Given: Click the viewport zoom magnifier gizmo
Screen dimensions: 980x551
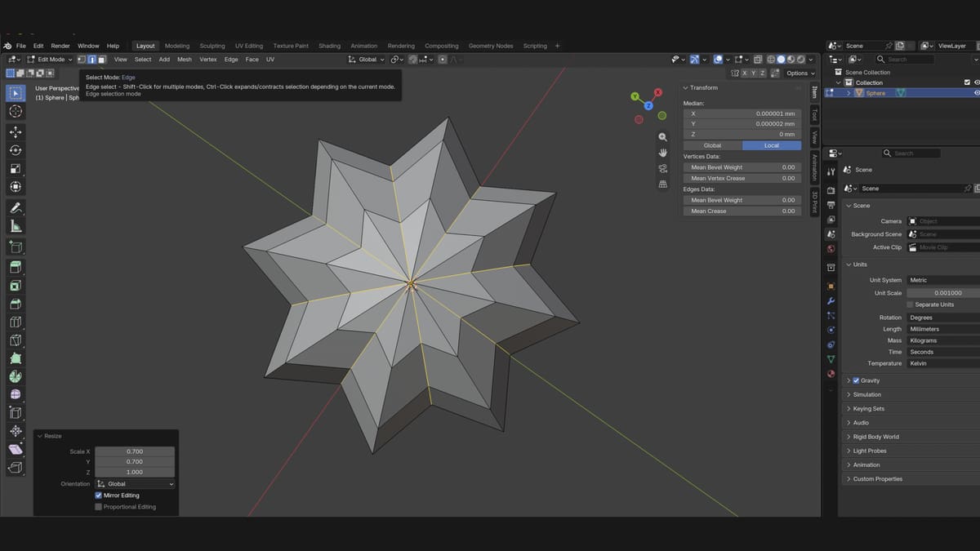Looking at the screenshot, I should click(663, 137).
